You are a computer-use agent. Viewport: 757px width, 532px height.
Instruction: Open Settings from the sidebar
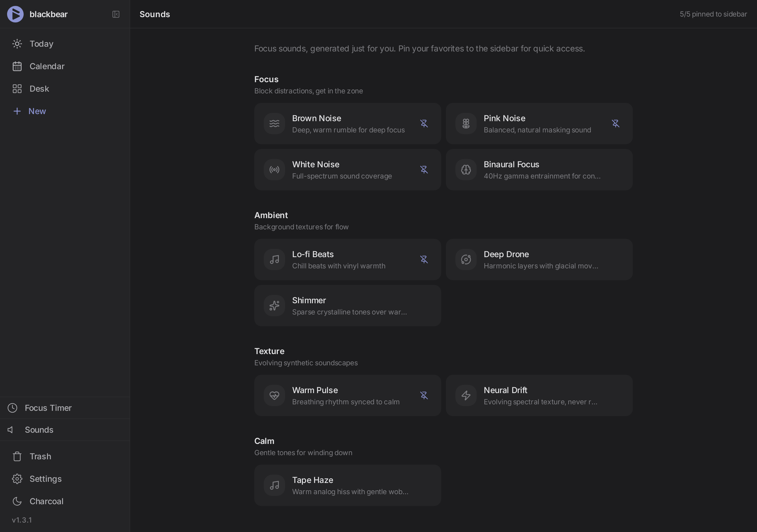point(45,479)
